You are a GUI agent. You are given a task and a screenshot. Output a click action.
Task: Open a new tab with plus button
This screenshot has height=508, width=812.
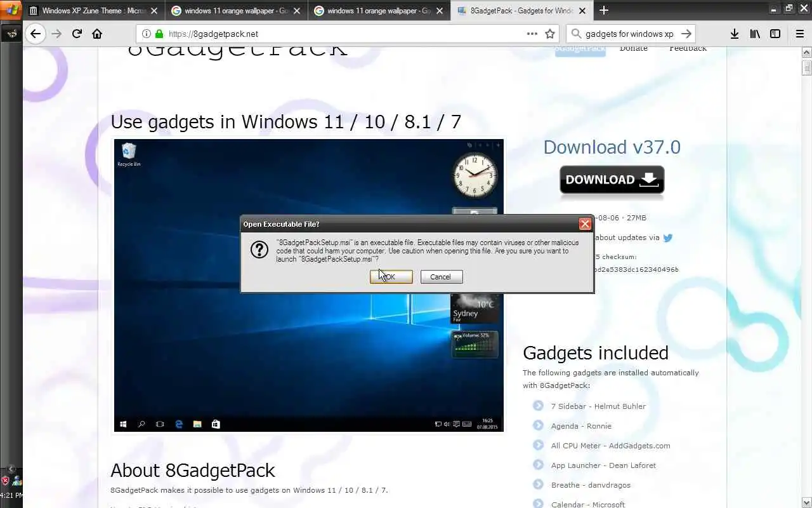604,10
